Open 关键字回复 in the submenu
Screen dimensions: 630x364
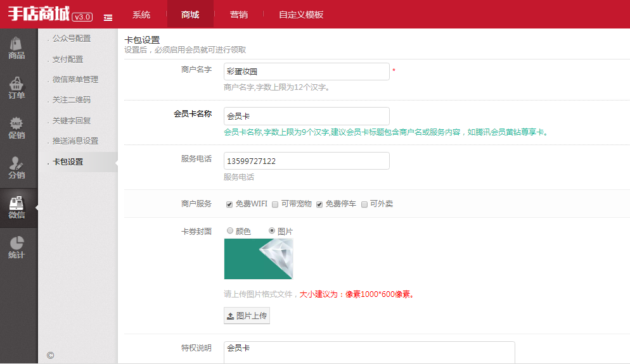[71, 121]
